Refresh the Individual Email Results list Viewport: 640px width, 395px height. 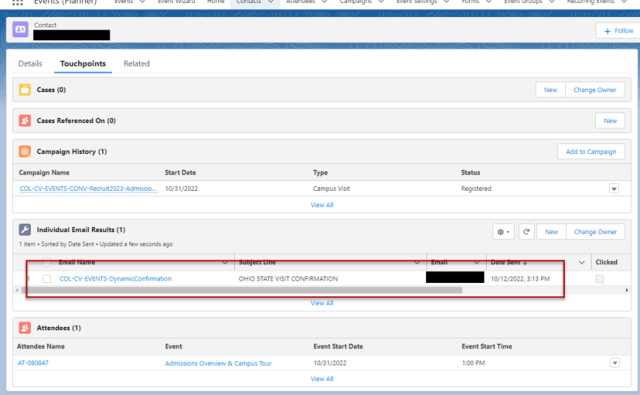[x=526, y=232]
